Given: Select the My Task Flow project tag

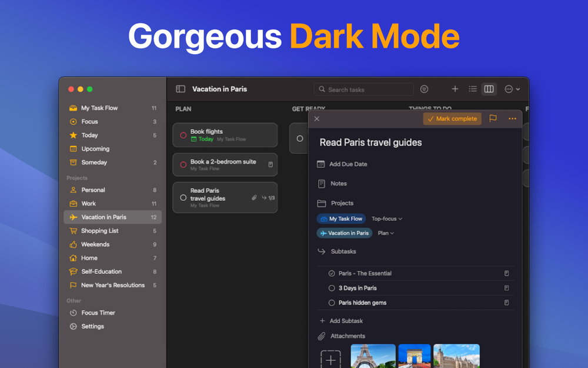Looking at the screenshot, I should (x=341, y=218).
